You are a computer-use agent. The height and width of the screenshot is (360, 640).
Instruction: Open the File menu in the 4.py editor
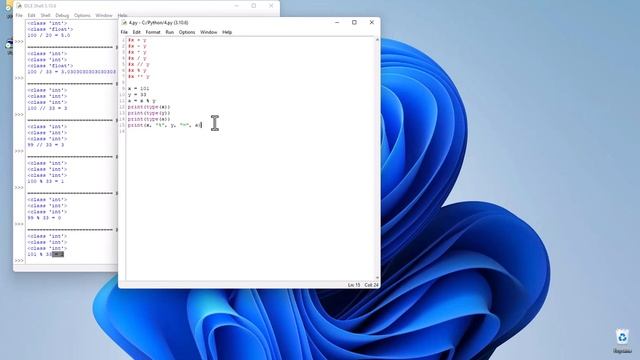click(124, 32)
